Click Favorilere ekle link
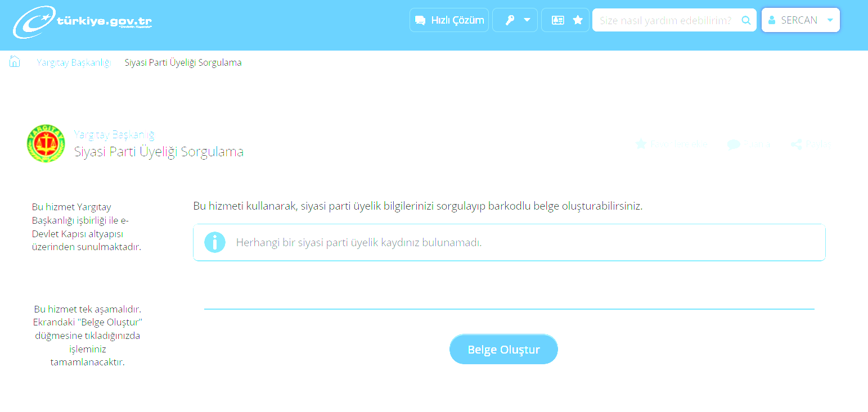 [x=672, y=144]
